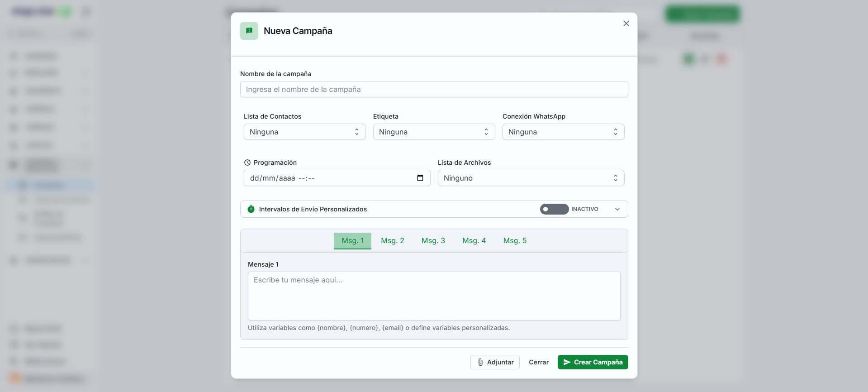The width and height of the screenshot is (868, 392).
Task: Click the clock icon next to Programación
Action: point(247,163)
